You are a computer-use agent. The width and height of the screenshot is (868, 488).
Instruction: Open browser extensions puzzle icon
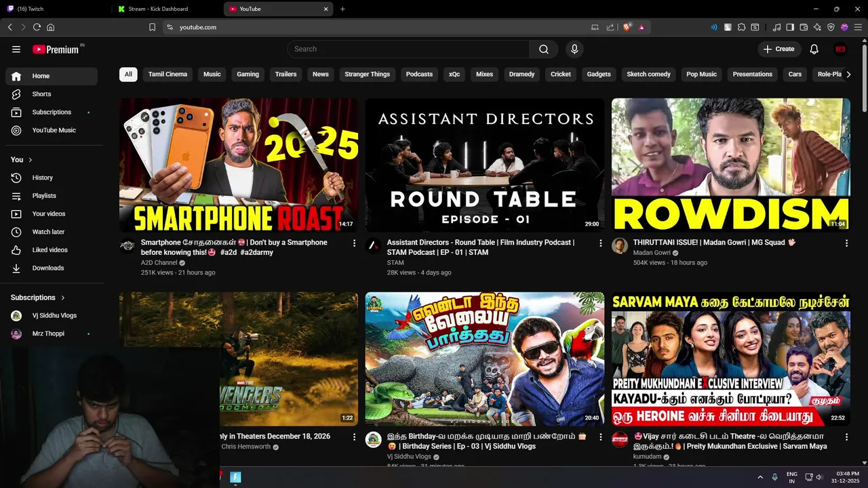coord(741,27)
